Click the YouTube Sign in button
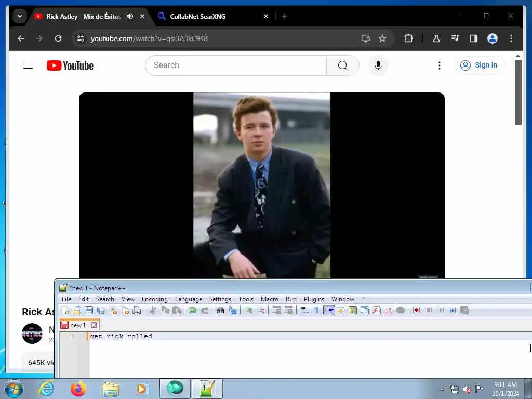Image resolution: width=532 pixels, height=399 pixels. 480,65
